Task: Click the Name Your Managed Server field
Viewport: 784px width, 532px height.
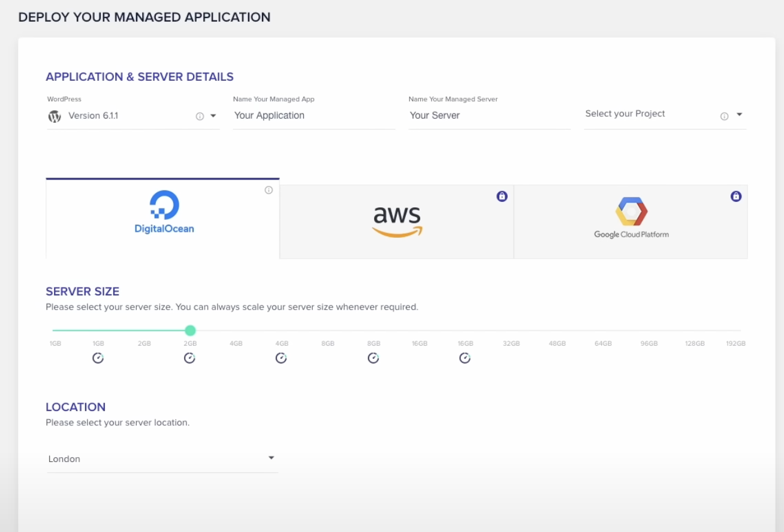Action: pos(489,116)
